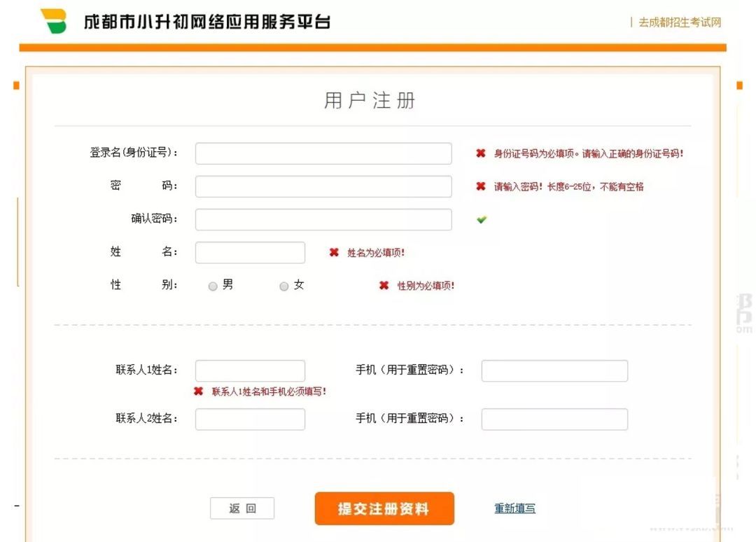This screenshot has height=542, width=756.
Task: Click the 返回 button
Action: 242,508
